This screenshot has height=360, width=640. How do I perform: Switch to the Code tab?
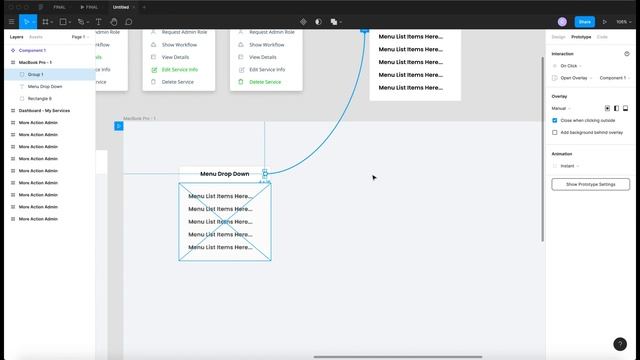coord(602,37)
